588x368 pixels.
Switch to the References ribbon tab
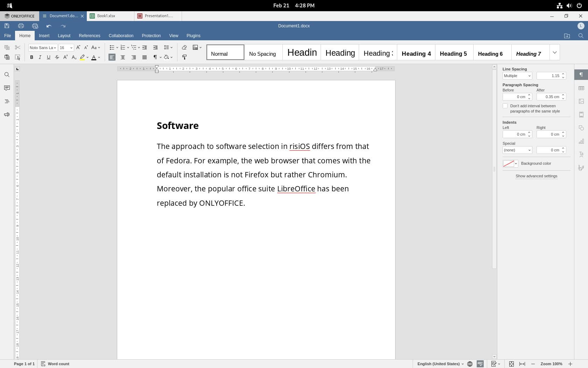(89, 35)
